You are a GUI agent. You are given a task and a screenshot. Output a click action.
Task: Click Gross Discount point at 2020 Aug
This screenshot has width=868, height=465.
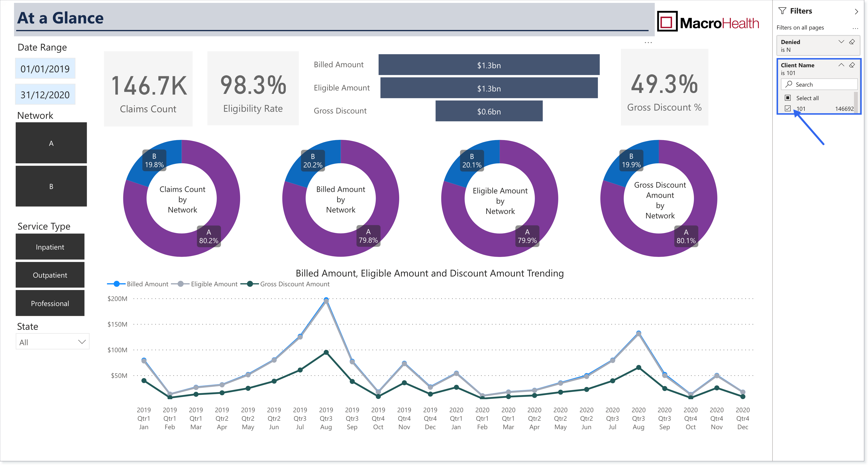point(639,367)
